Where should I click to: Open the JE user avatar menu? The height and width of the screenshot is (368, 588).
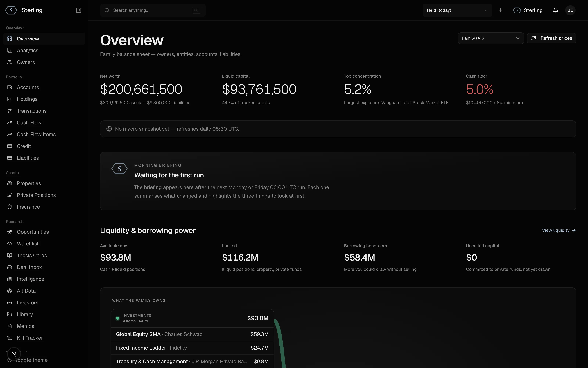point(570,10)
